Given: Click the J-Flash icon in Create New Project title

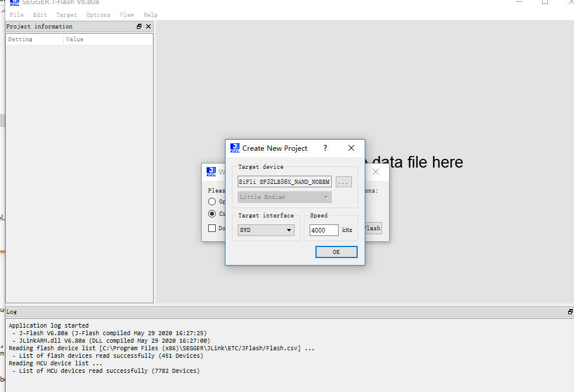Looking at the screenshot, I should pyautogui.click(x=235, y=148).
